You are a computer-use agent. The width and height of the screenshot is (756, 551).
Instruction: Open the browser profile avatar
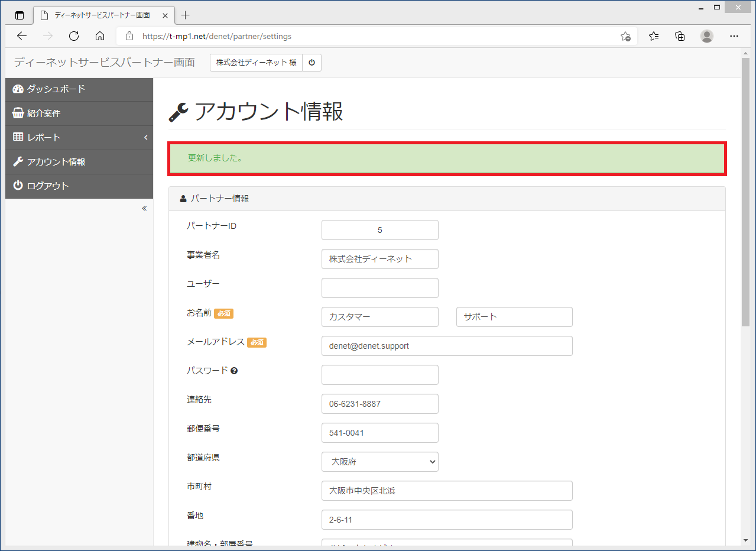707,36
